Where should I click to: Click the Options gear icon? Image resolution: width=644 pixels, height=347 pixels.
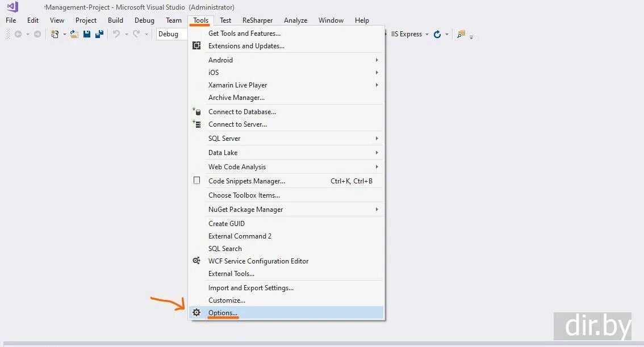(196, 312)
